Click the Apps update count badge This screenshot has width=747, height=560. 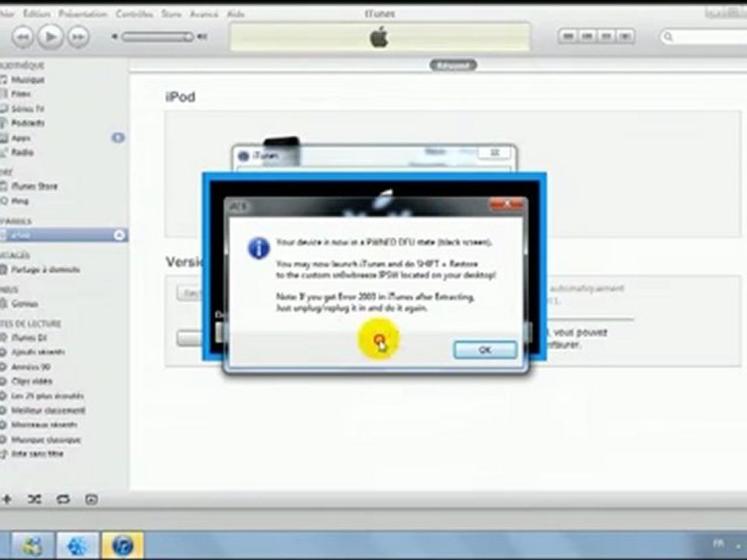click(x=117, y=138)
